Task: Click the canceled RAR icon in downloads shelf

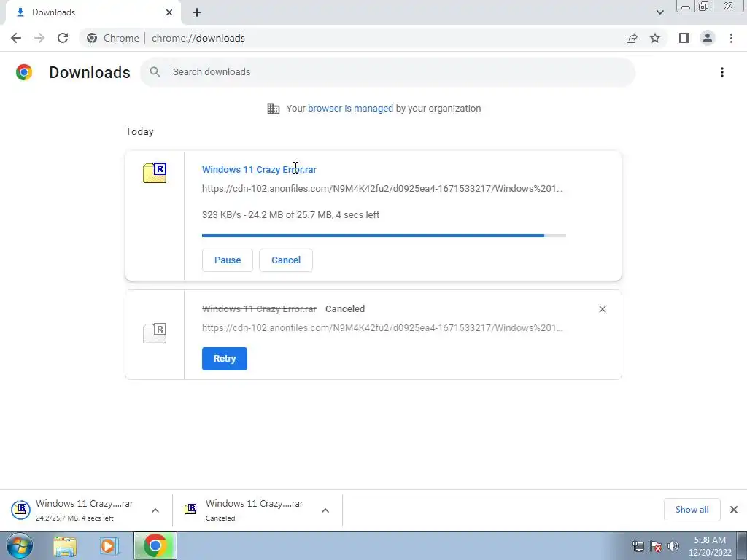Action: pos(190,509)
